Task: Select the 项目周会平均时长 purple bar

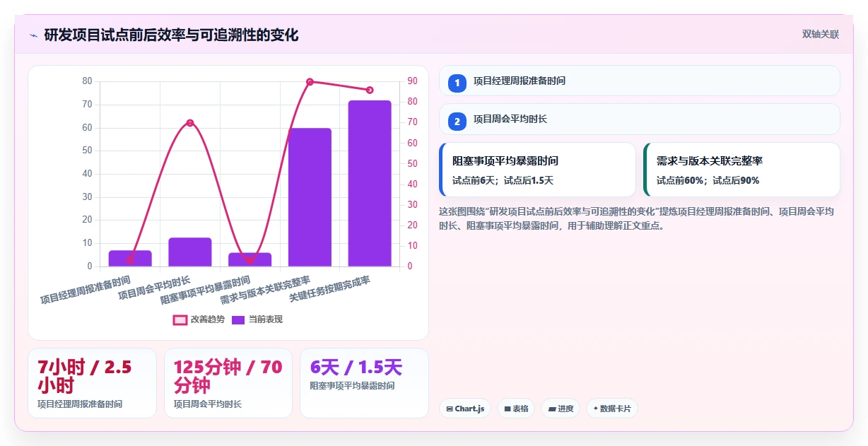Action: [x=190, y=252]
